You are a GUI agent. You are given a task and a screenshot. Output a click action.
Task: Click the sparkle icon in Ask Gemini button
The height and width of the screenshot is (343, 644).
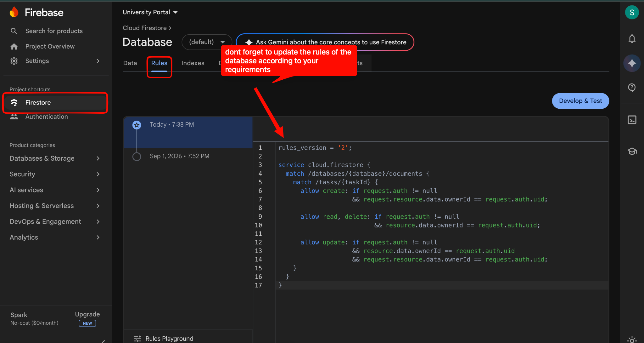coord(249,42)
